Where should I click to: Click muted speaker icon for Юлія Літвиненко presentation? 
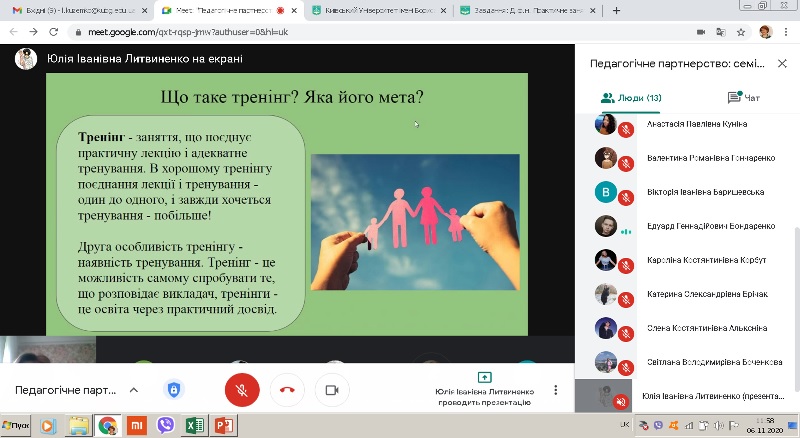point(621,402)
